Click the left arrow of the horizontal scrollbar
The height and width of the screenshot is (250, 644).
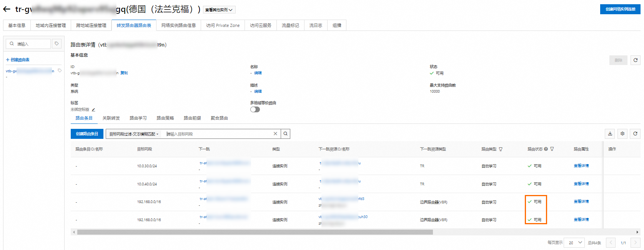(x=73, y=232)
